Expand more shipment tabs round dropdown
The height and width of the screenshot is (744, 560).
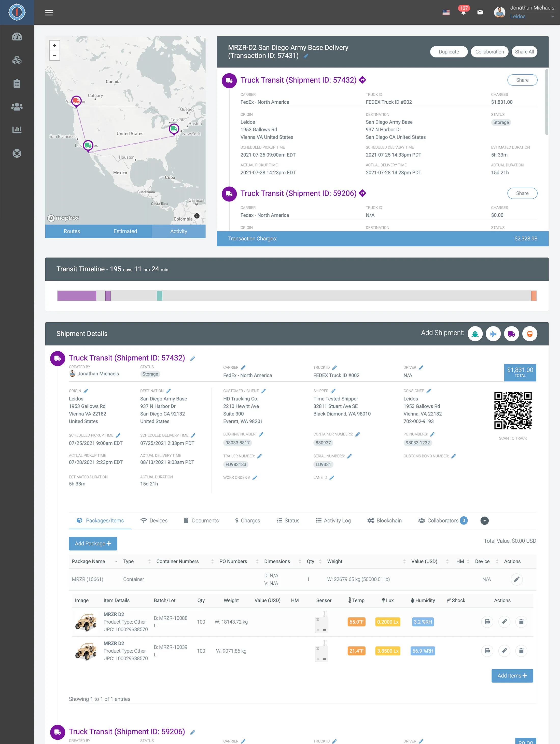(485, 521)
